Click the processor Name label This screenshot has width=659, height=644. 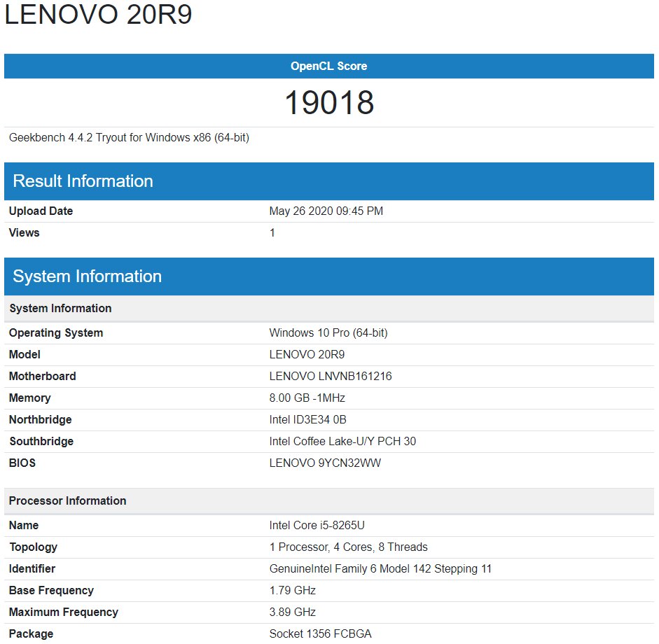(24, 526)
